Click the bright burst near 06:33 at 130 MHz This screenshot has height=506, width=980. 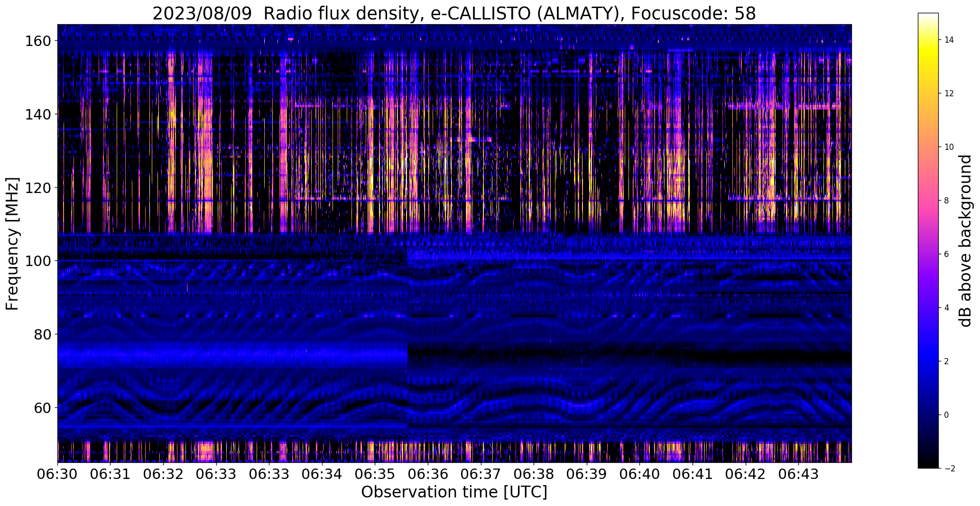205,152
